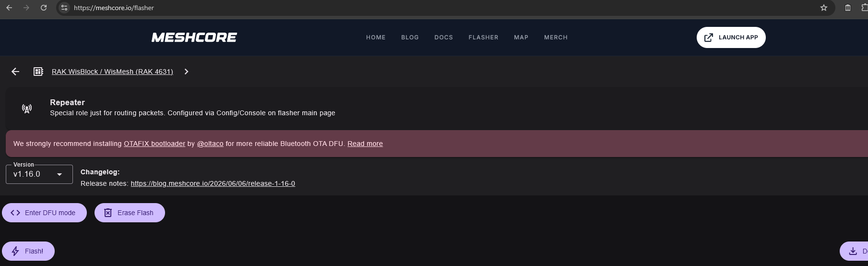Image resolution: width=868 pixels, height=266 pixels.
Task: Open site information icon in address bar
Action: pos(64,8)
